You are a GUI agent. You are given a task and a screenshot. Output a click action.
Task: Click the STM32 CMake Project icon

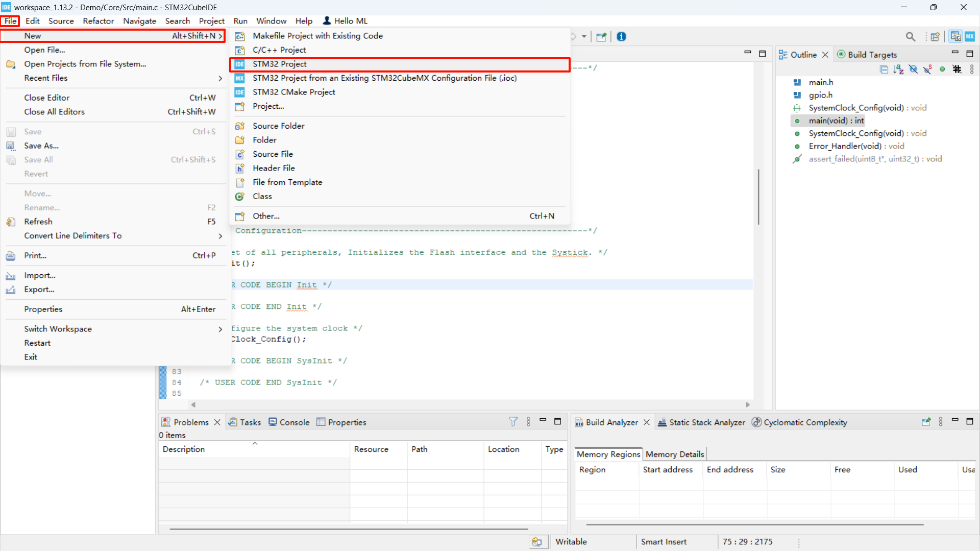coord(239,92)
